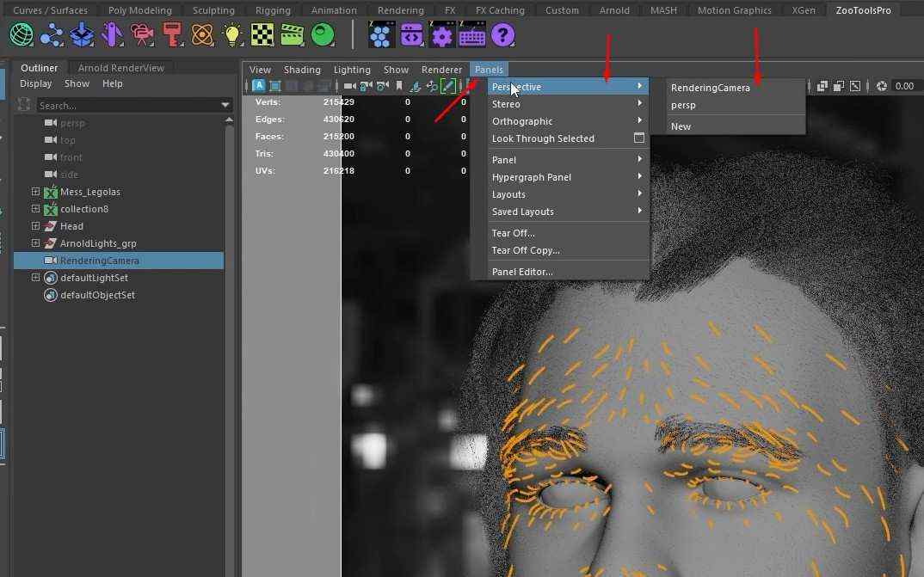This screenshot has width=924, height=577.
Task: Click the green globe icon on ZooToolsPro shelf
Action: pyautogui.click(x=22, y=35)
